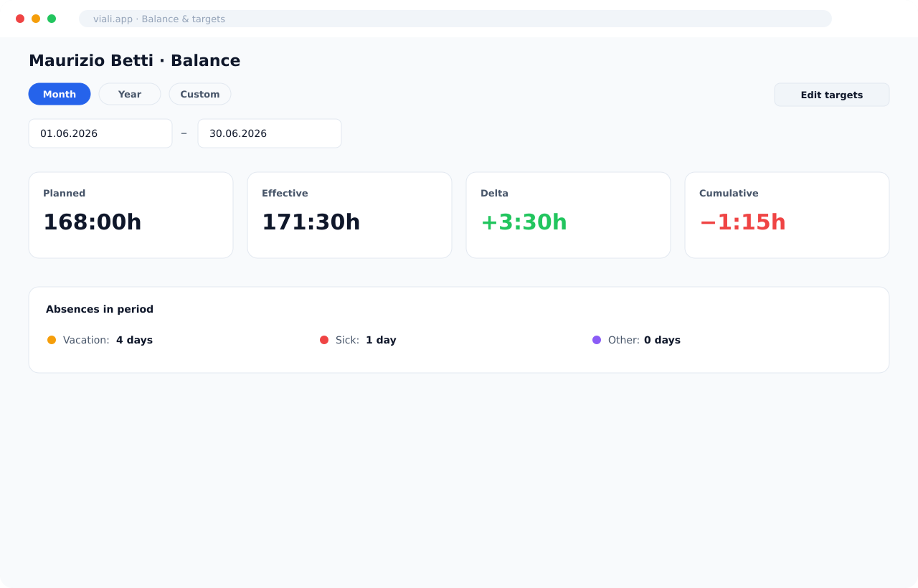Select the Sick 1 day entry
Image resolution: width=918 pixels, height=588 pixels.
click(x=358, y=340)
